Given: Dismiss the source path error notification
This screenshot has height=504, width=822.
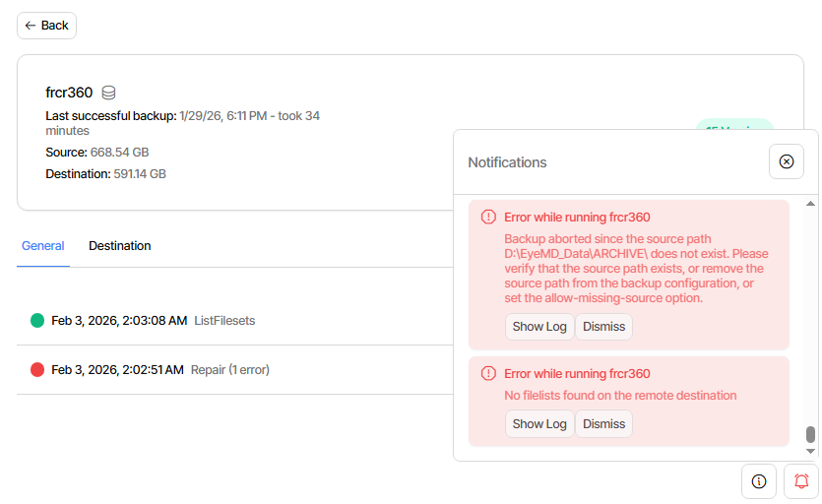Looking at the screenshot, I should (603, 327).
